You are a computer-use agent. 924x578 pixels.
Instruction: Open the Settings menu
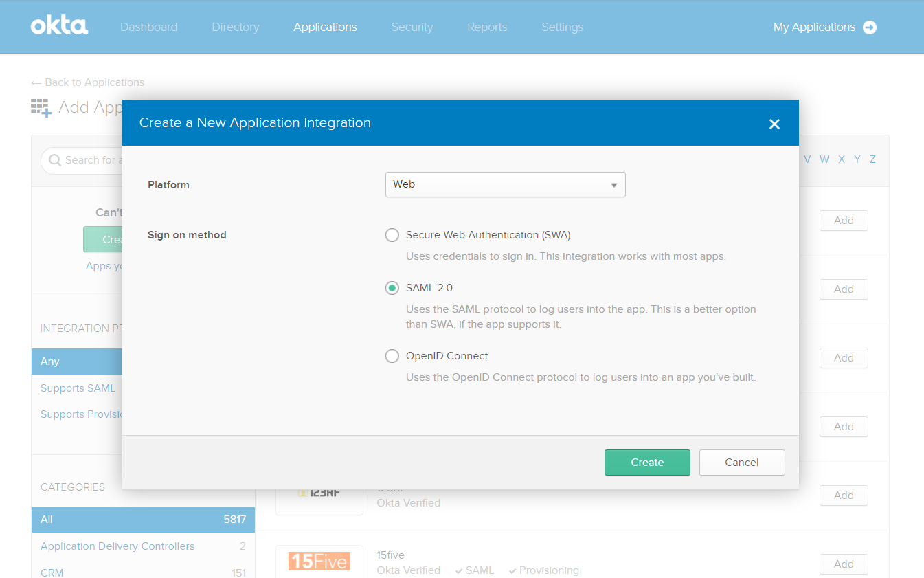[562, 27]
